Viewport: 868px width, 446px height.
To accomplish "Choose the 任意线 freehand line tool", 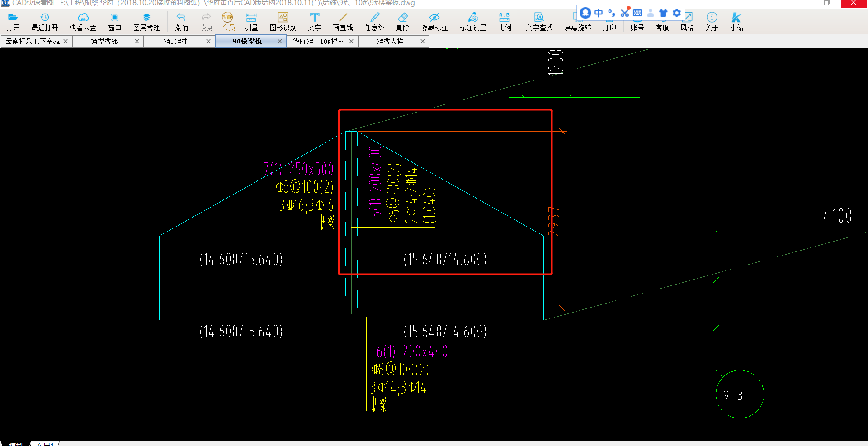I will coord(375,22).
